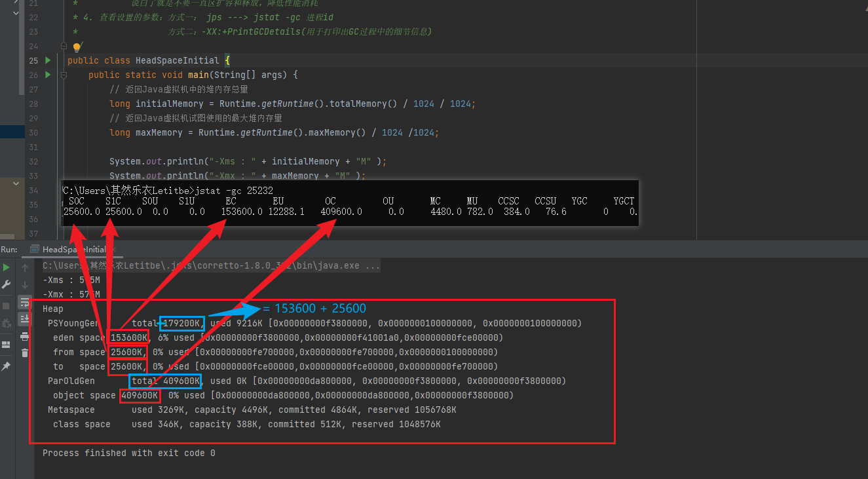
Task: Print the console output
Action: pyautogui.click(x=25, y=336)
